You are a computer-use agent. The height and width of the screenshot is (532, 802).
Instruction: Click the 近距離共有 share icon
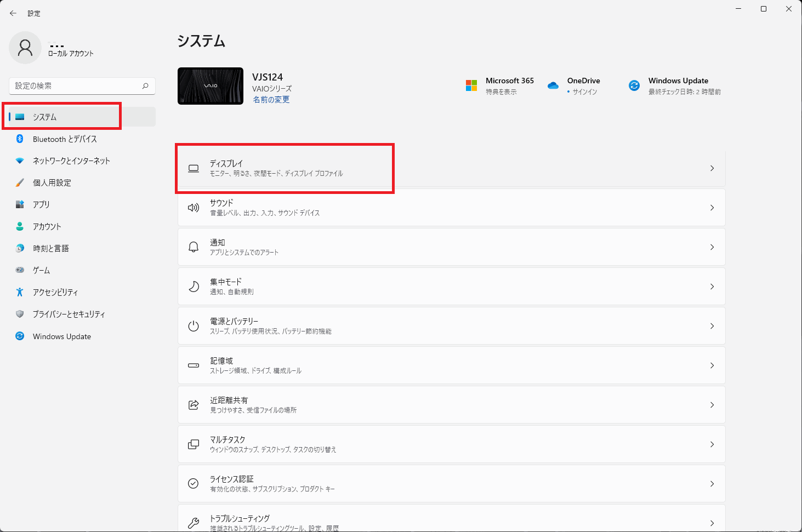[x=194, y=405]
